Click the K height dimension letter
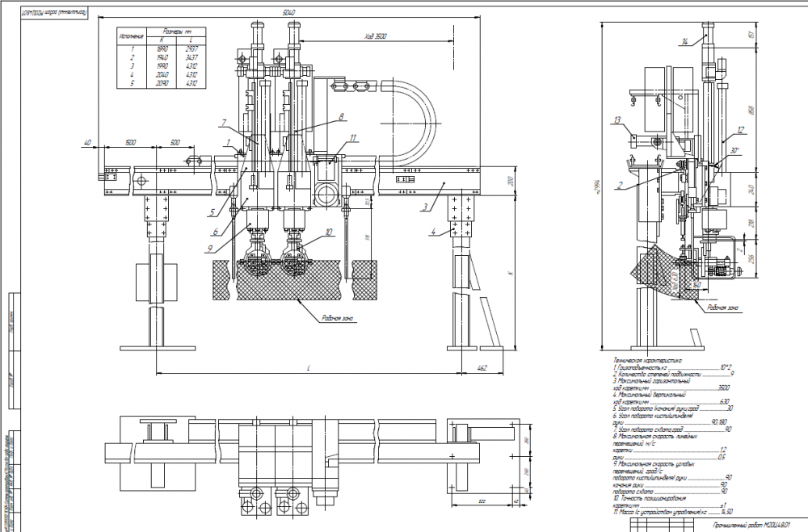 click(x=511, y=273)
